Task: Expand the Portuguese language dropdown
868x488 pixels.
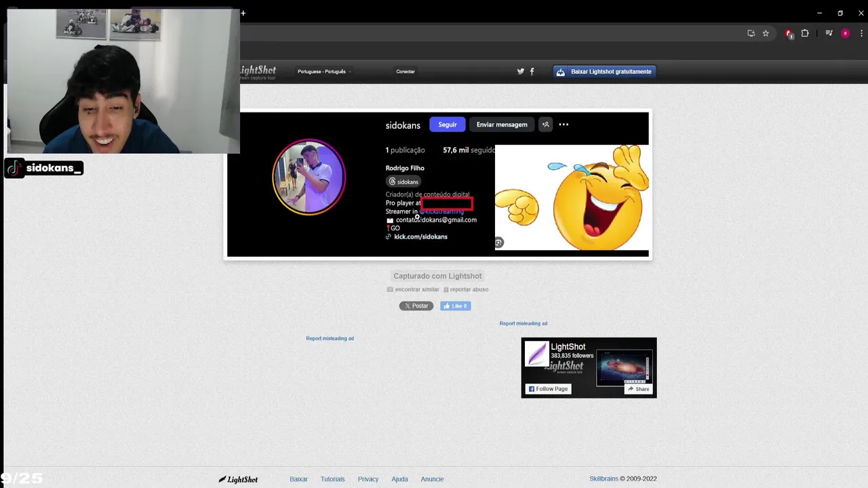Action: click(324, 72)
